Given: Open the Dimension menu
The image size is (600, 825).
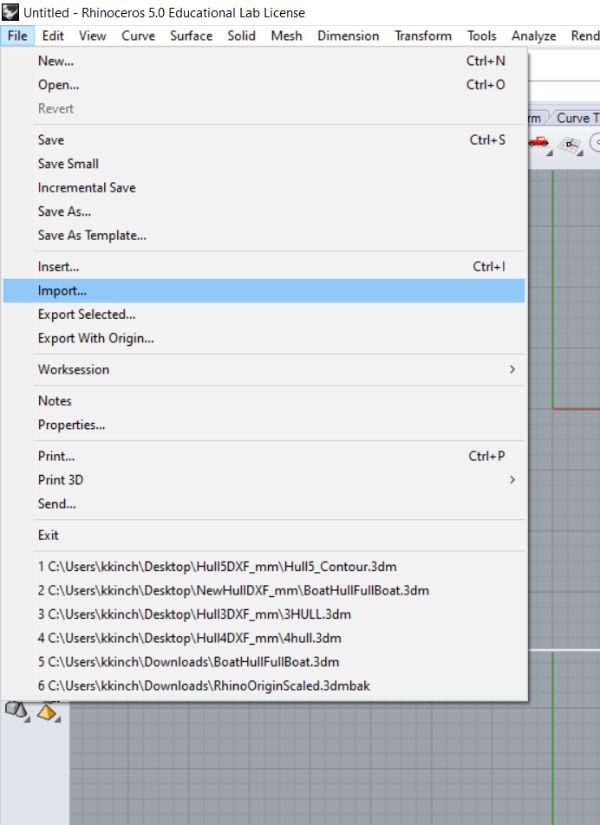Looking at the screenshot, I should [348, 36].
